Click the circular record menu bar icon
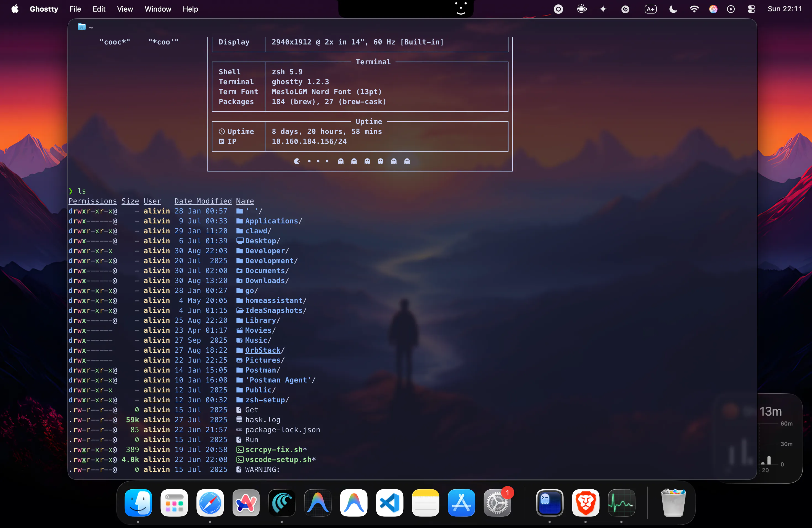812x528 pixels. [558, 9]
